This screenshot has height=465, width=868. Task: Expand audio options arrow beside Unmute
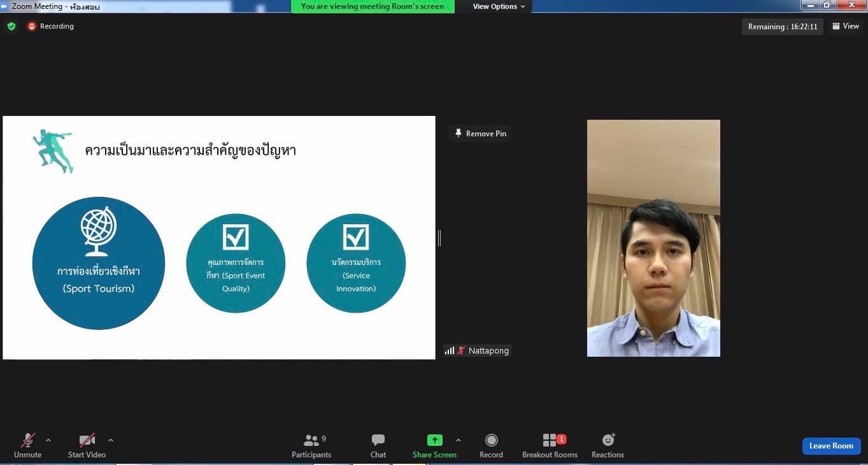48,440
